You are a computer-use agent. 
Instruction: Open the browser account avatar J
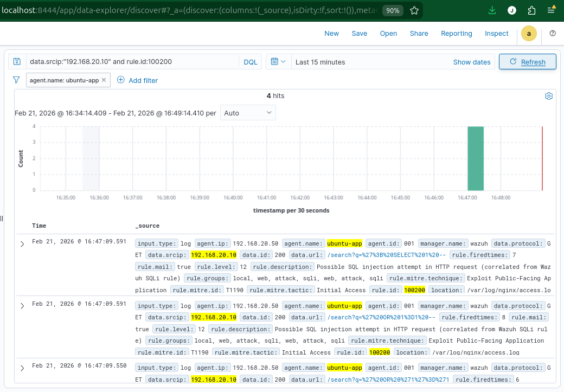click(x=512, y=10)
